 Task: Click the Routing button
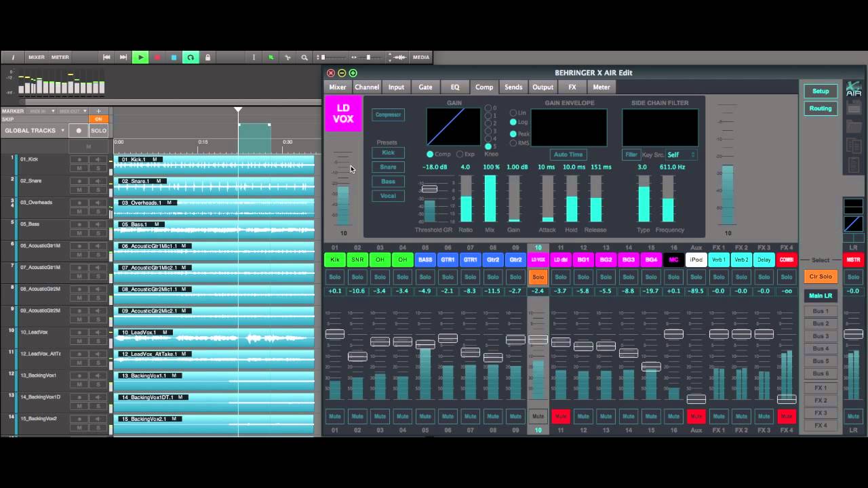coord(821,108)
